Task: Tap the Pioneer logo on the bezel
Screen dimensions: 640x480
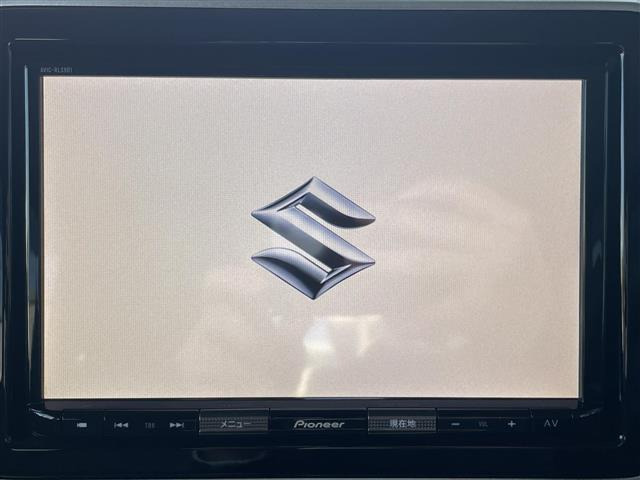Action: point(319,424)
